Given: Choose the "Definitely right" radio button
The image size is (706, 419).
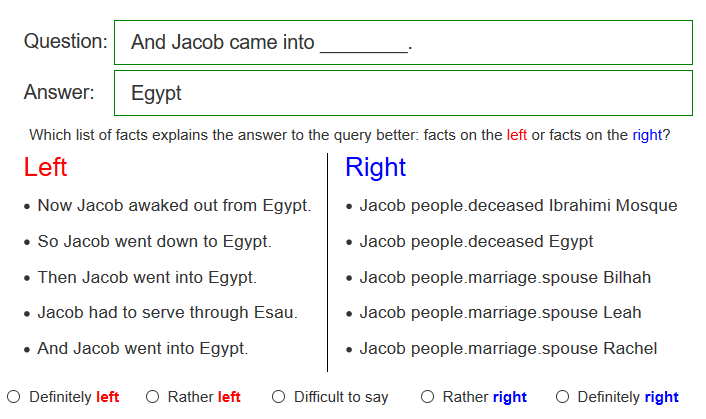Looking at the screenshot, I should (x=562, y=397).
